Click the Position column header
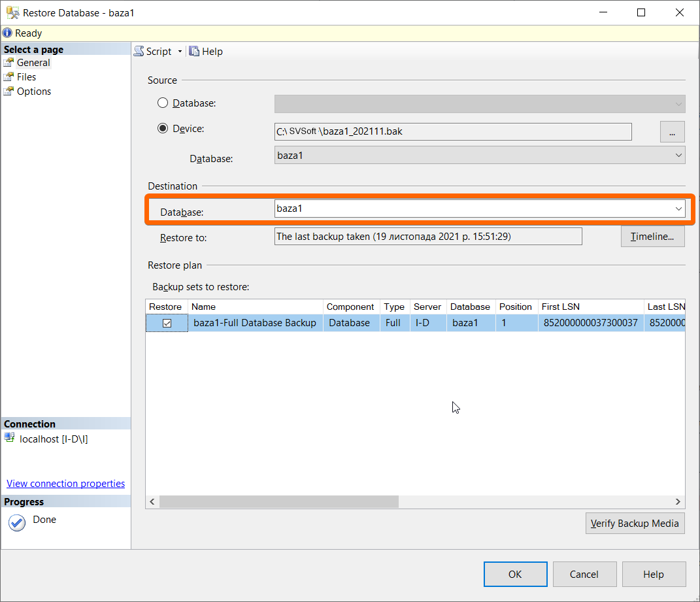 click(x=516, y=307)
